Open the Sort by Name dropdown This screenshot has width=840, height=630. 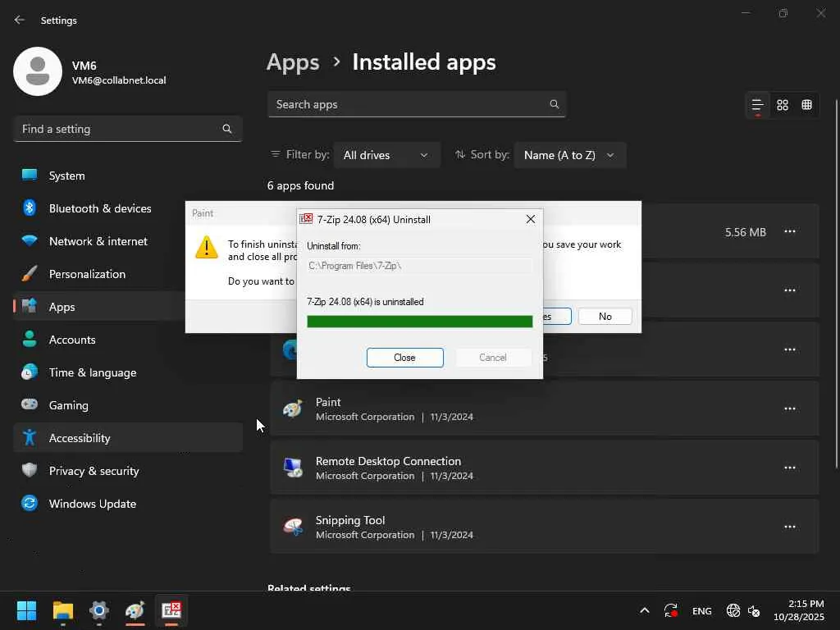click(569, 155)
